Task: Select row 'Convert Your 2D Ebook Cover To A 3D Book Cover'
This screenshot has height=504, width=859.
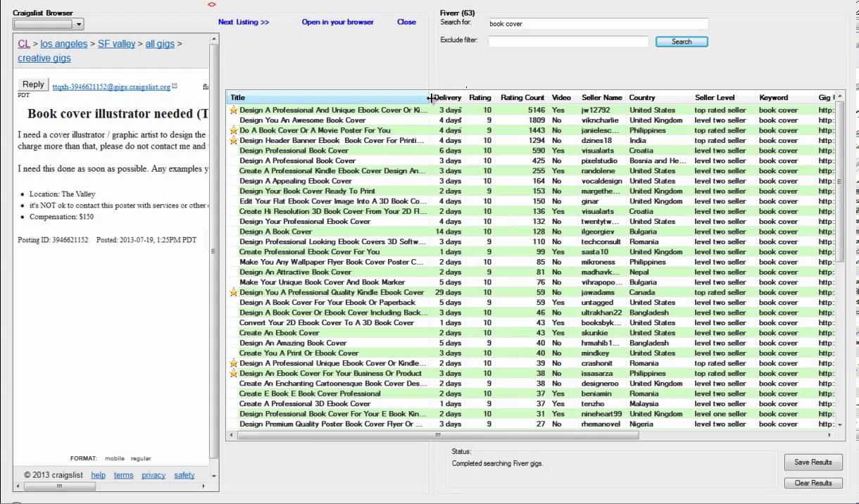Action: click(531, 323)
